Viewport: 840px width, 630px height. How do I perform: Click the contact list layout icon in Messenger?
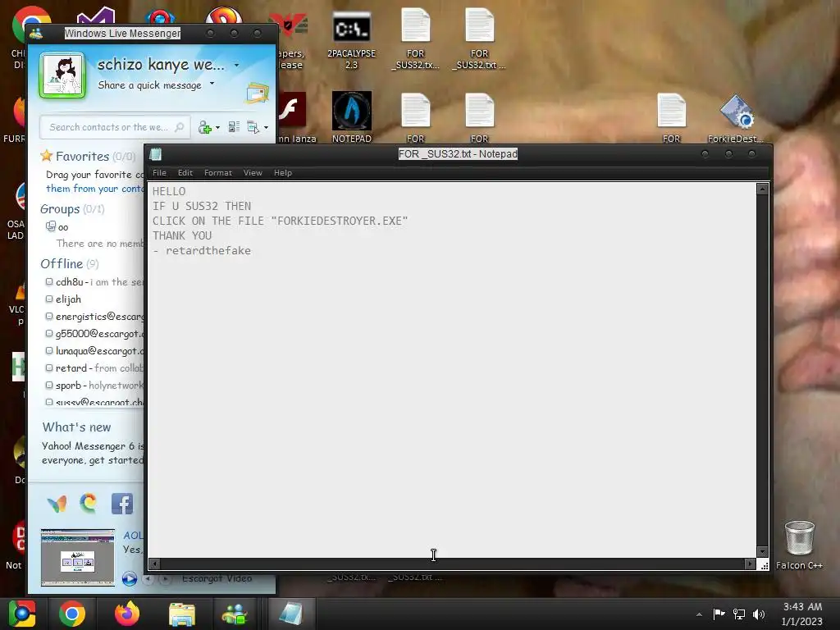pyautogui.click(x=234, y=127)
